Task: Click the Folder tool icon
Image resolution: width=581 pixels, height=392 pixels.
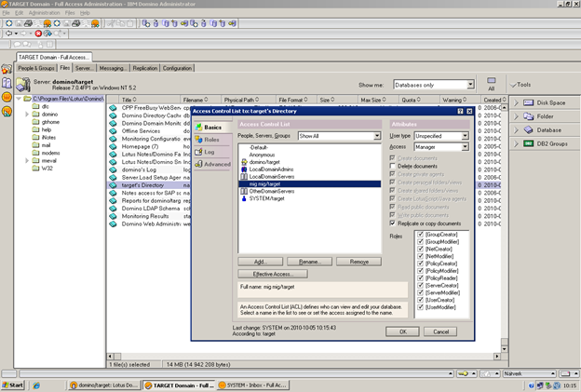Action: coord(528,116)
